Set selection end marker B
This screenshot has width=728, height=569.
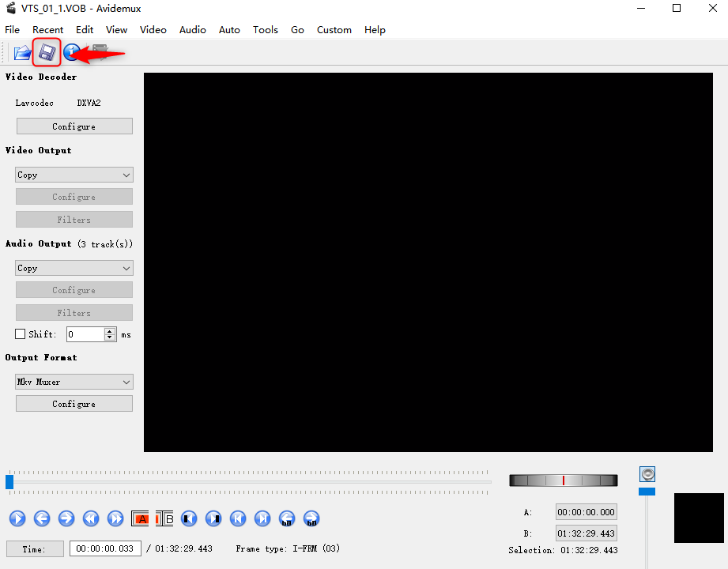(x=164, y=518)
